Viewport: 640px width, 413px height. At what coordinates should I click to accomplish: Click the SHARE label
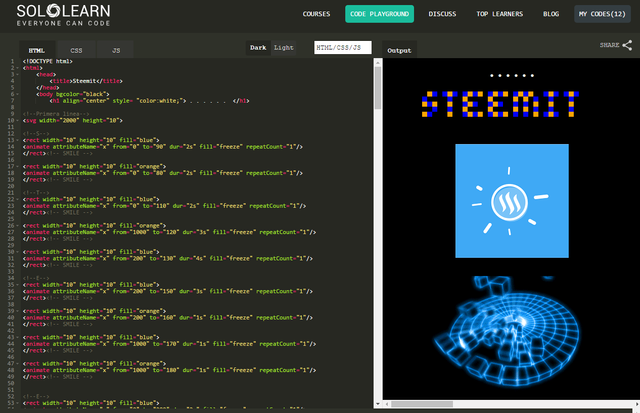click(609, 45)
